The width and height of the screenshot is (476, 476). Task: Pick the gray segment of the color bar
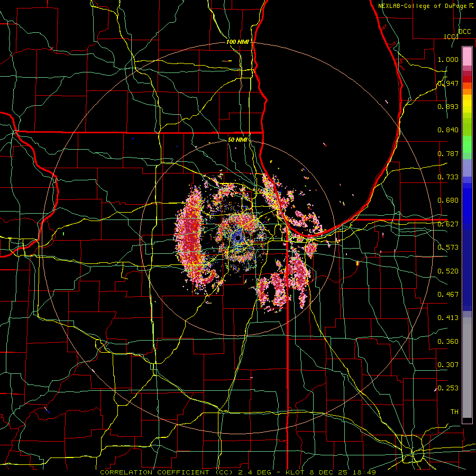click(467, 368)
